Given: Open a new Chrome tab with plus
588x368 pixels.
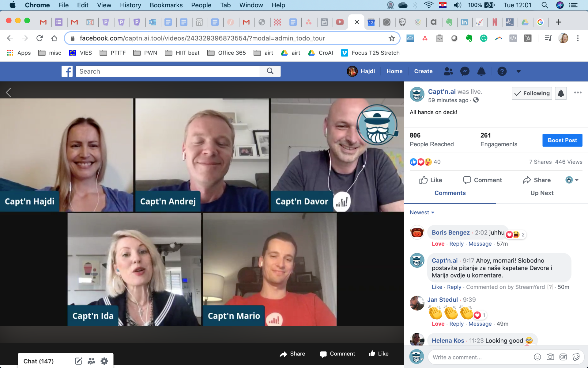Looking at the screenshot, I should tap(558, 22).
